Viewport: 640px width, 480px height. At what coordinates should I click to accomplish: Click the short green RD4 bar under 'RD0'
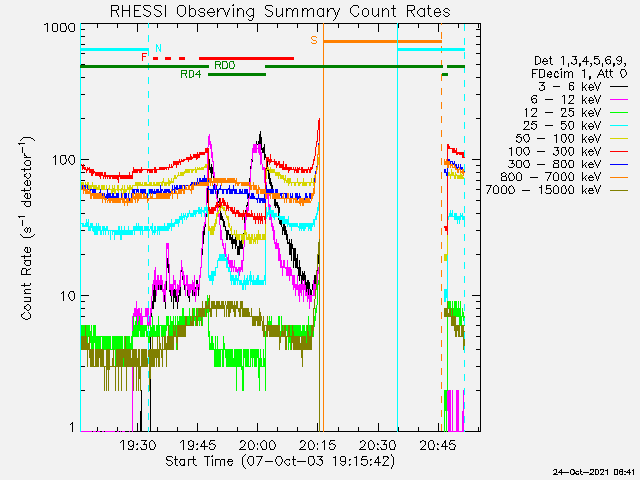pyautogui.click(x=237, y=75)
